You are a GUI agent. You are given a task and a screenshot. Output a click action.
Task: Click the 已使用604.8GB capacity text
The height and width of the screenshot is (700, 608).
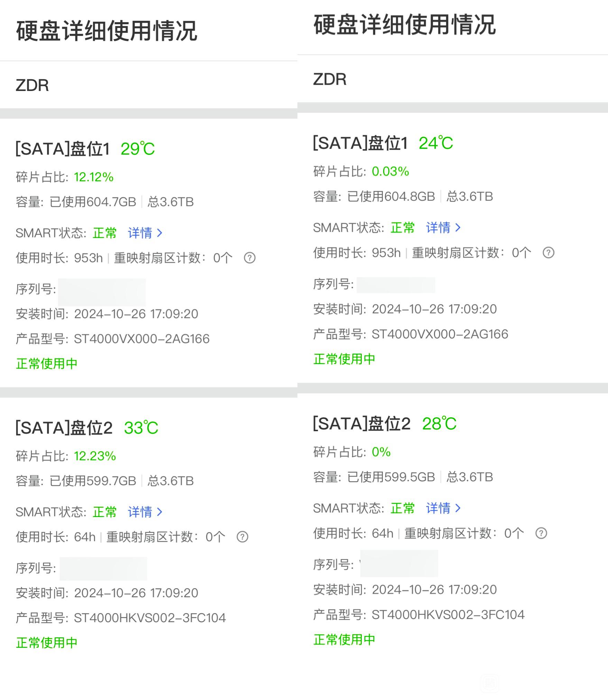[x=391, y=197]
